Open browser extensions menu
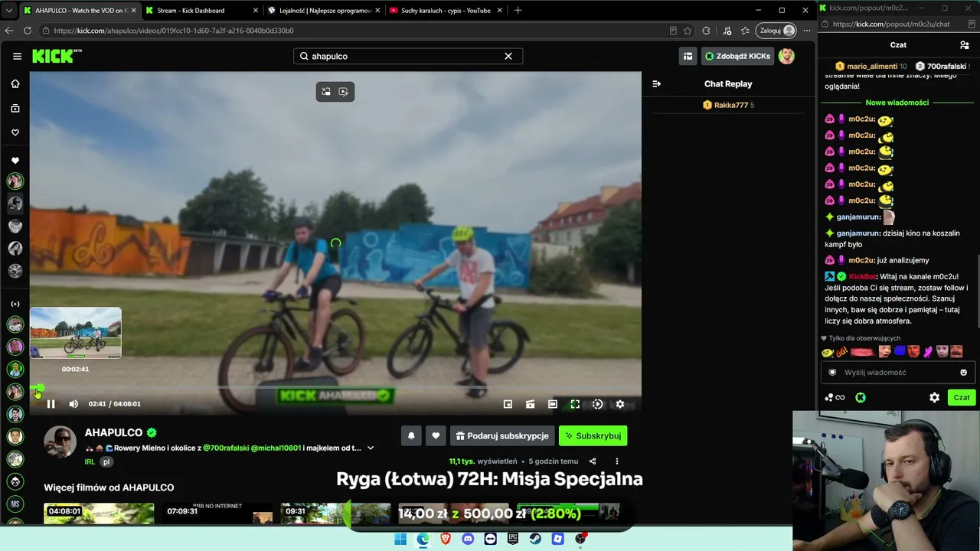The height and width of the screenshot is (551, 980). (x=706, y=31)
